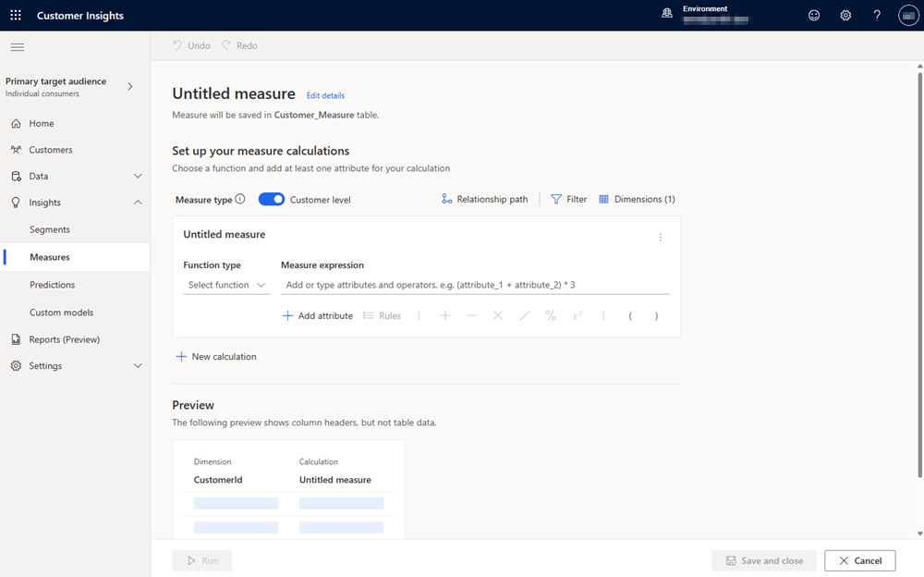Expand the Primary target audience chevron

[x=130, y=87]
